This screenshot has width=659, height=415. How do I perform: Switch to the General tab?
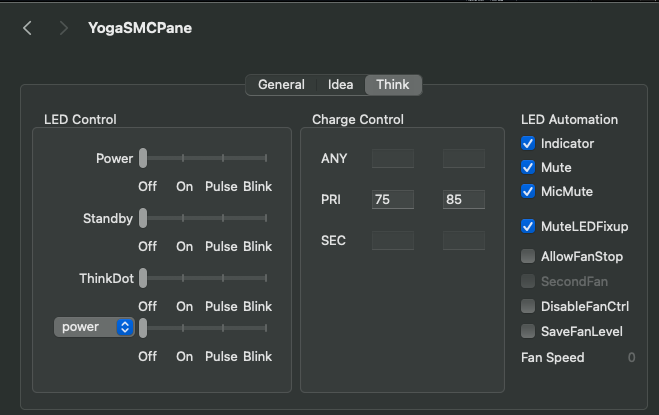click(x=281, y=85)
